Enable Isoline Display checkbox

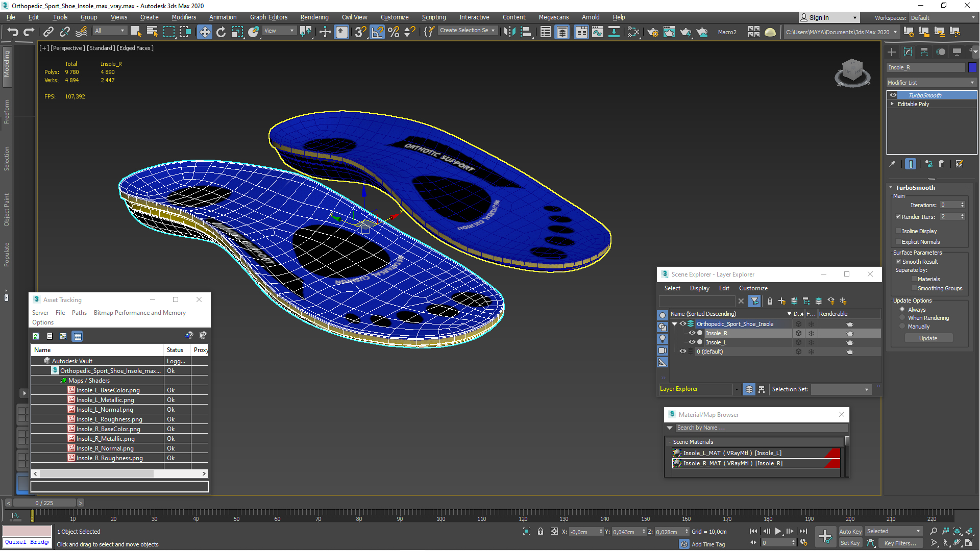tap(898, 231)
